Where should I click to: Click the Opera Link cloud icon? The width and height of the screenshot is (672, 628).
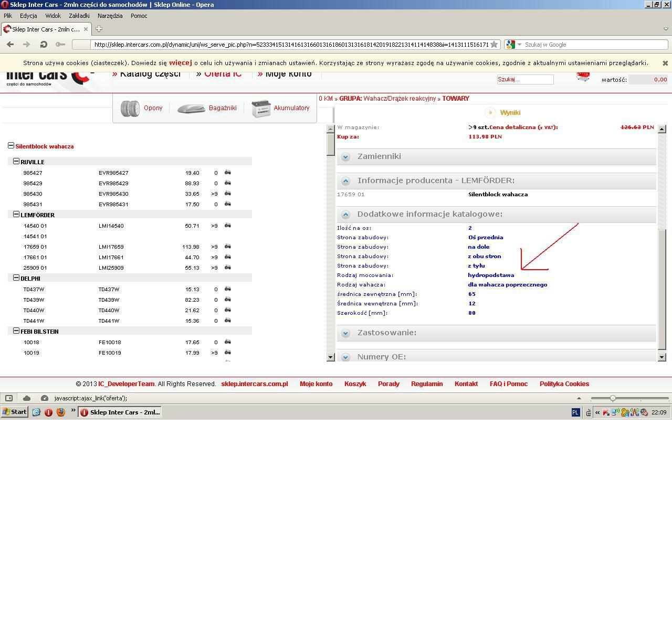point(27,398)
